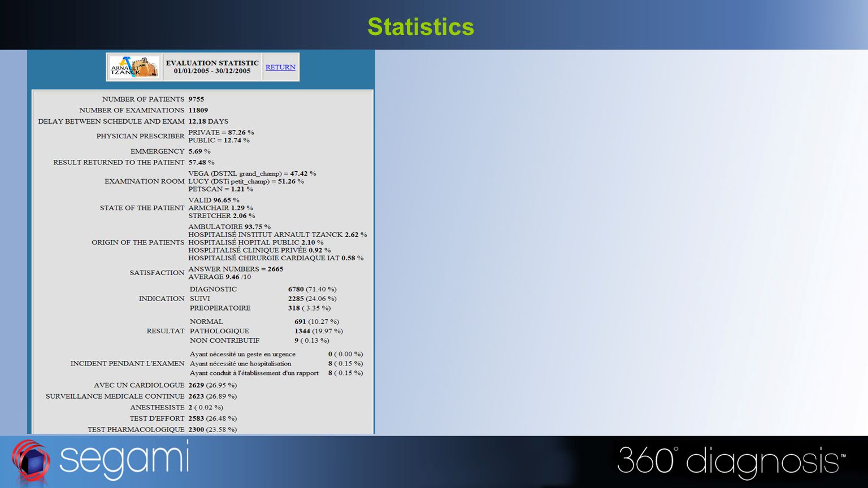Image resolution: width=868 pixels, height=488 pixels.
Task: Click the Arnault Tzanck logo image
Action: (134, 67)
